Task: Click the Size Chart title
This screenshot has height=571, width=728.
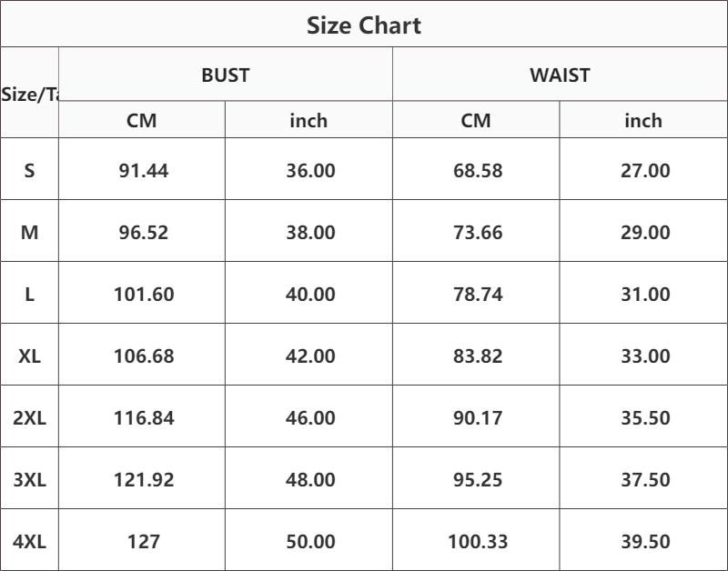Action: tap(364, 25)
